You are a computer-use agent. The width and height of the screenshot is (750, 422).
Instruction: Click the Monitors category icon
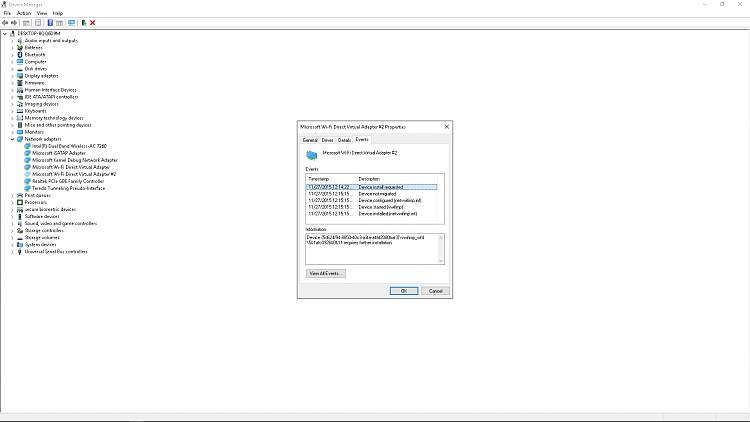pos(20,132)
